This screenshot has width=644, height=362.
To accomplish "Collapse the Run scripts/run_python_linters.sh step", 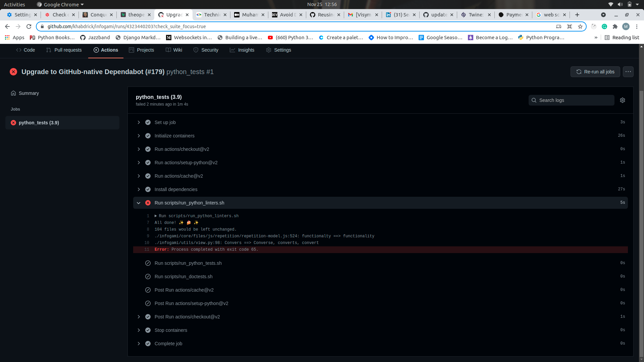I will tap(139, 203).
